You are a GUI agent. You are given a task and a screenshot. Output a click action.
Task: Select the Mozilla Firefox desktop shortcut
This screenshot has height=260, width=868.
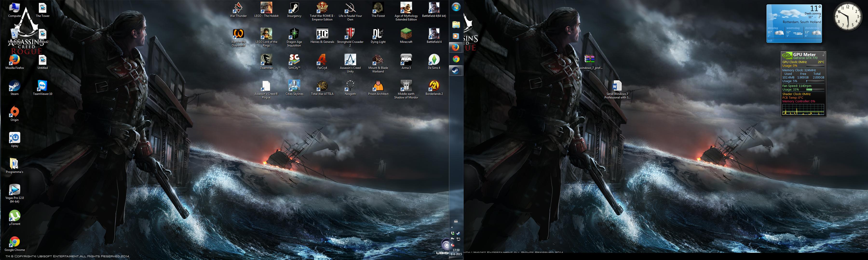pos(14,62)
